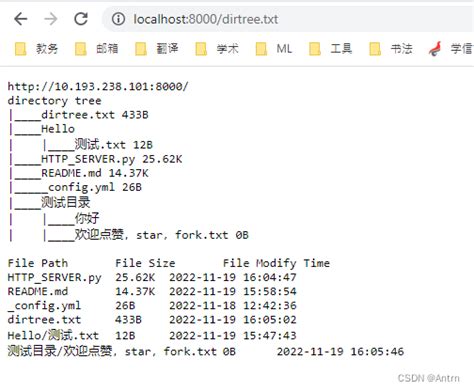The width and height of the screenshot is (474, 391).
Task: Click the 'Hello' folder entry in tree
Action: 58,129
